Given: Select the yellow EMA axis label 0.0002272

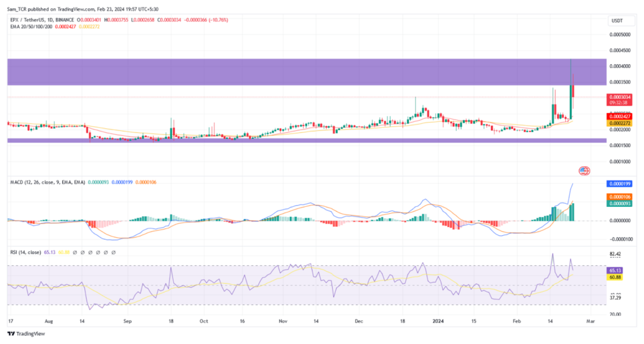Looking at the screenshot, I should coord(619,123).
